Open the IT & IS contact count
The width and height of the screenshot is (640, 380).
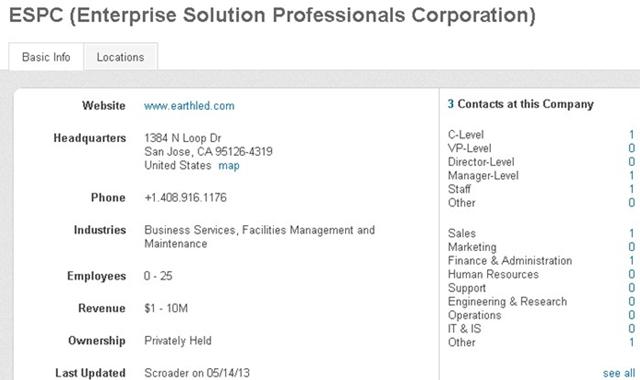[631, 329]
